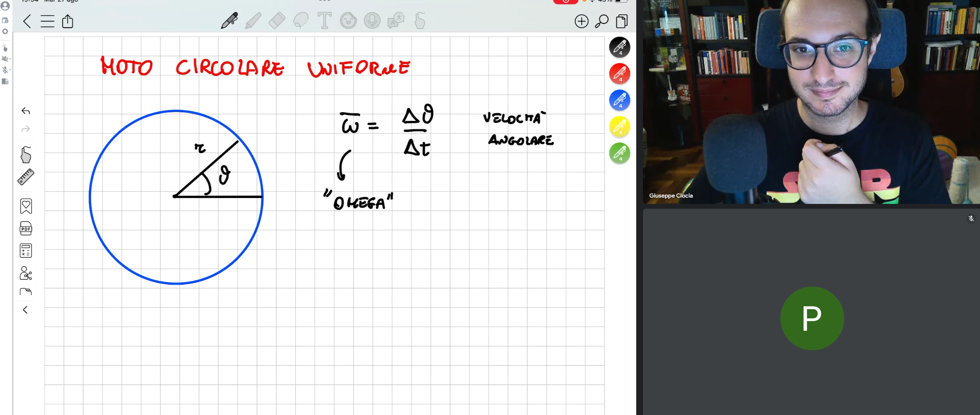Open search with magnifying glass icon
980x415 pixels.
point(602,21)
